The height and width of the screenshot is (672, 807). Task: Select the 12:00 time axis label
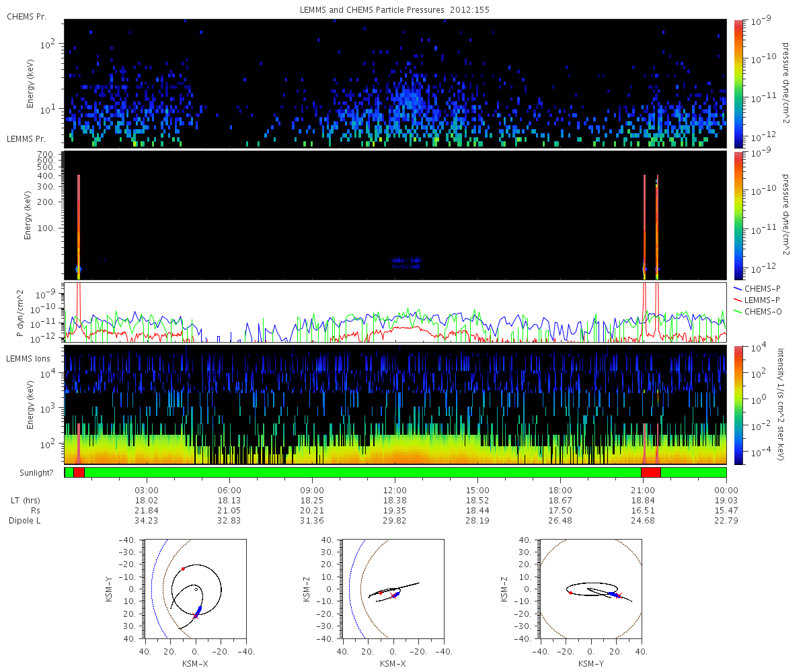point(395,490)
